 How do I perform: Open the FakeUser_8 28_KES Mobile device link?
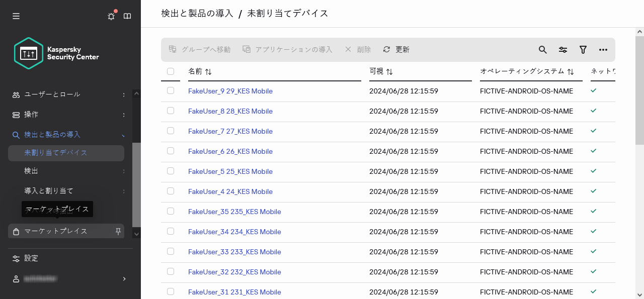click(230, 111)
